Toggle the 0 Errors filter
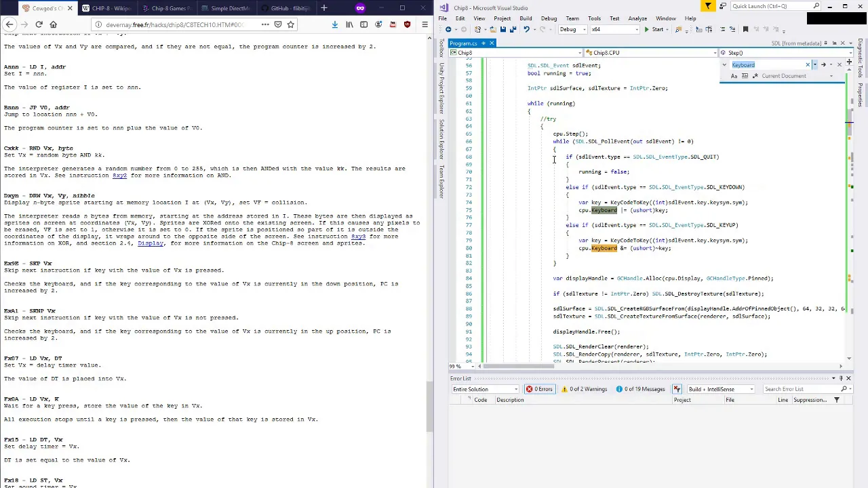 (539, 389)
